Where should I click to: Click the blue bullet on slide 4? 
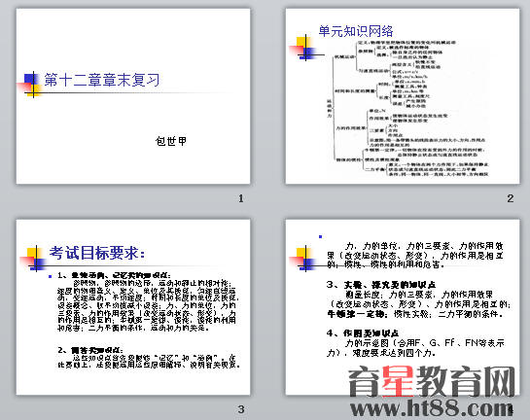[x=321, y=237]
